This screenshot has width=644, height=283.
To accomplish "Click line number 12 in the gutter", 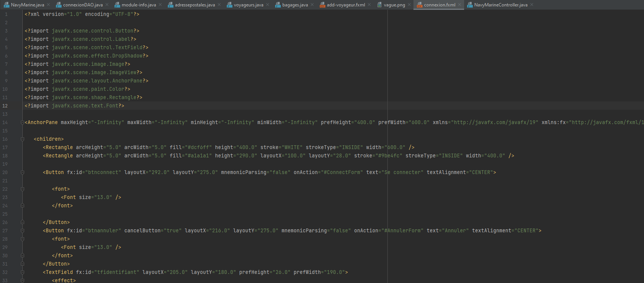I will [x=5, y=106].
